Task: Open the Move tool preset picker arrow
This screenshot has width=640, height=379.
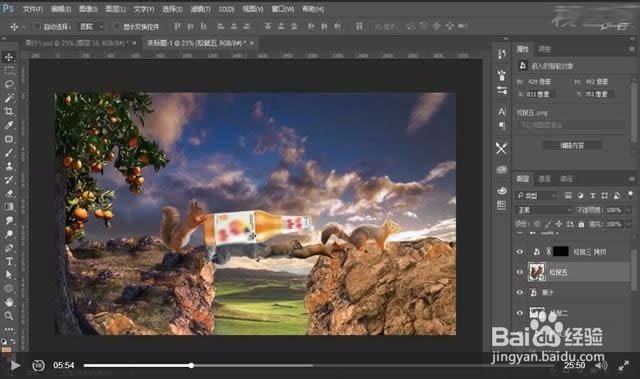Action: click(24, 27)
